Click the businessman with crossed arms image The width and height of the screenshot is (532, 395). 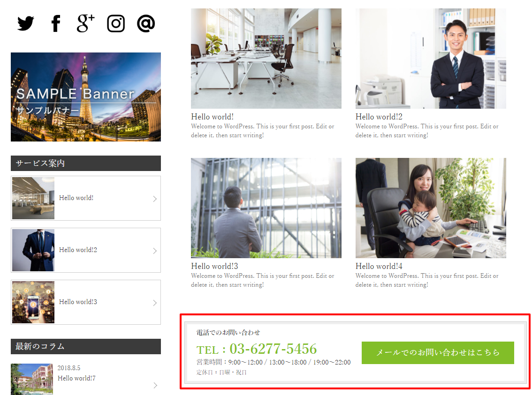(431, 59)
